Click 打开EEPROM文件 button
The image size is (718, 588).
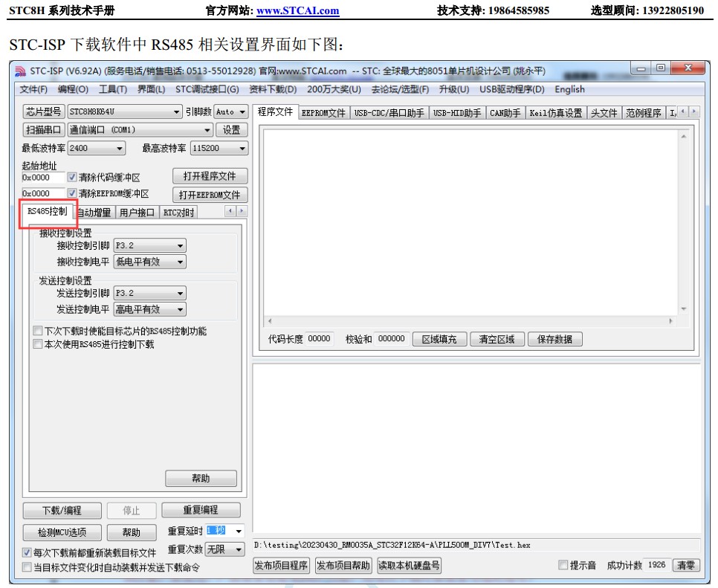210,195
